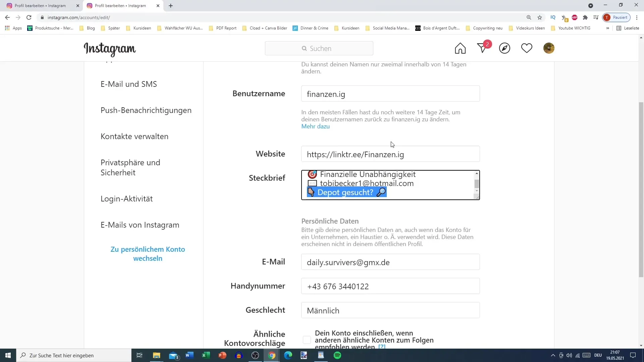Click volume icon in system tray

coord(569,355)
